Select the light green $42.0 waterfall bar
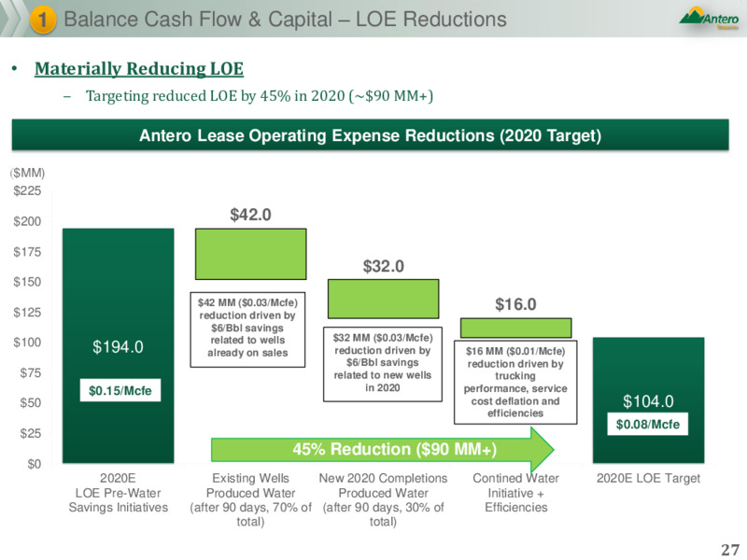The image size is (747, 560). [x=250, y=254]
